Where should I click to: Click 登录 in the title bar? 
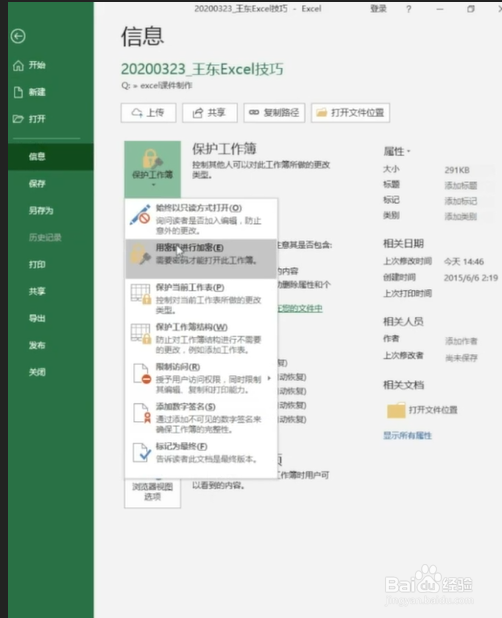pyautogui.click(x=378, y=9)
